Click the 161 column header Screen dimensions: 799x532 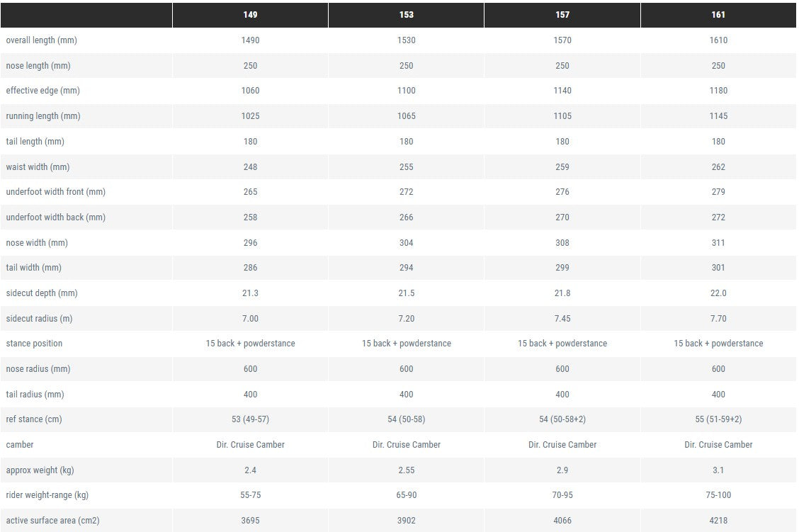coord(718,15)
